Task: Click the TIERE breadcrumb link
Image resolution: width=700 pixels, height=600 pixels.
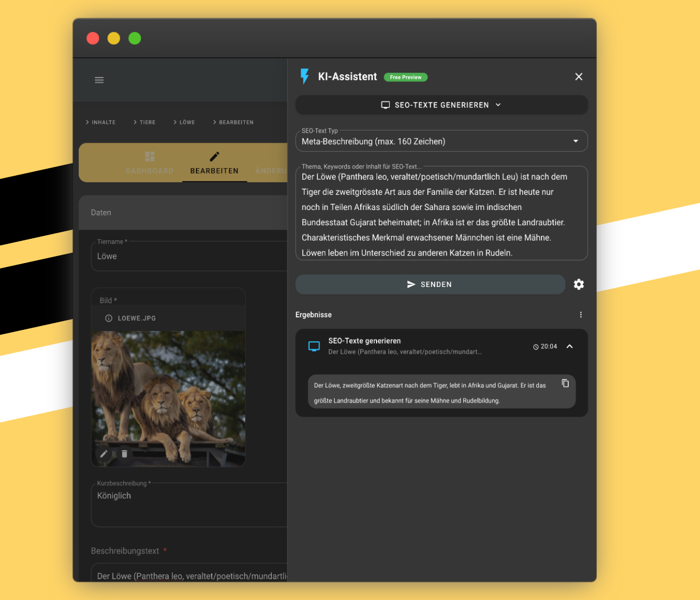Action: 148,122
